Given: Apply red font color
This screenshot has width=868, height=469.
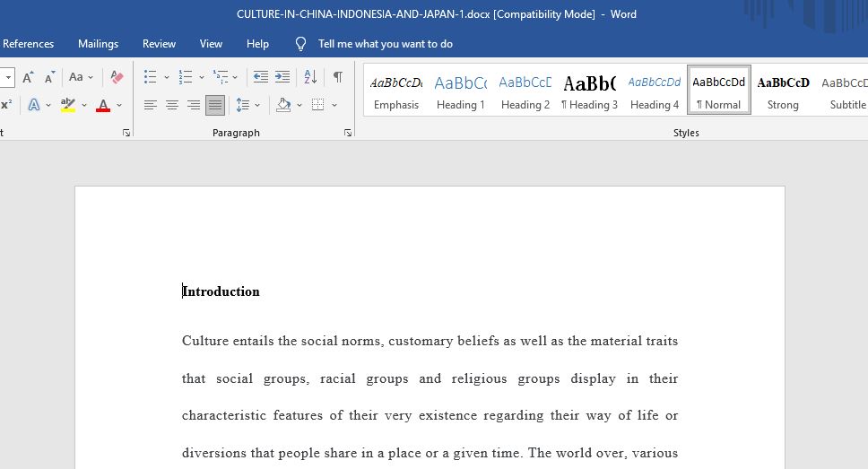Looking at the screenshot, I should (103, 105).
